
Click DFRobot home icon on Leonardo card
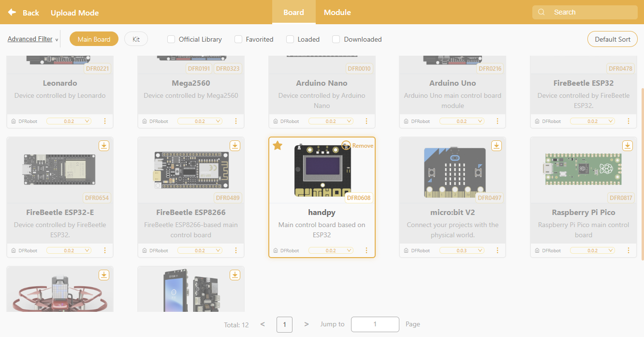click(14, 122)
